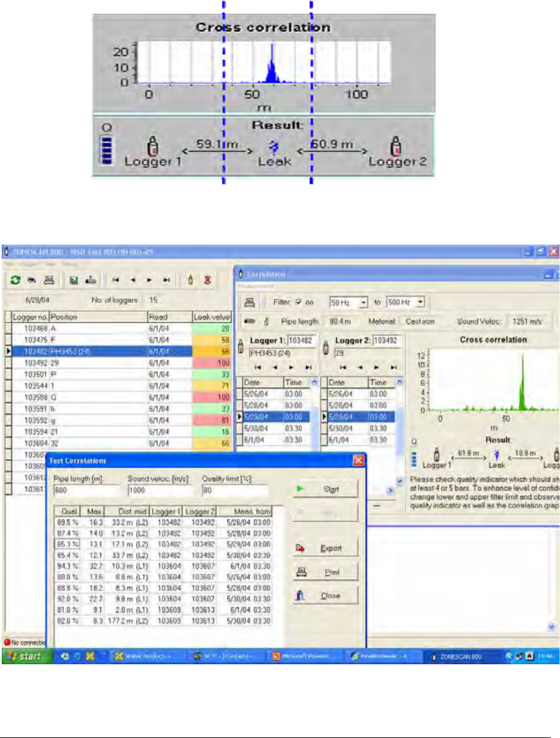Screen dimensions: 560x738
Task: Click the Print button in Fast Correlations
Action: coord(325,572)
